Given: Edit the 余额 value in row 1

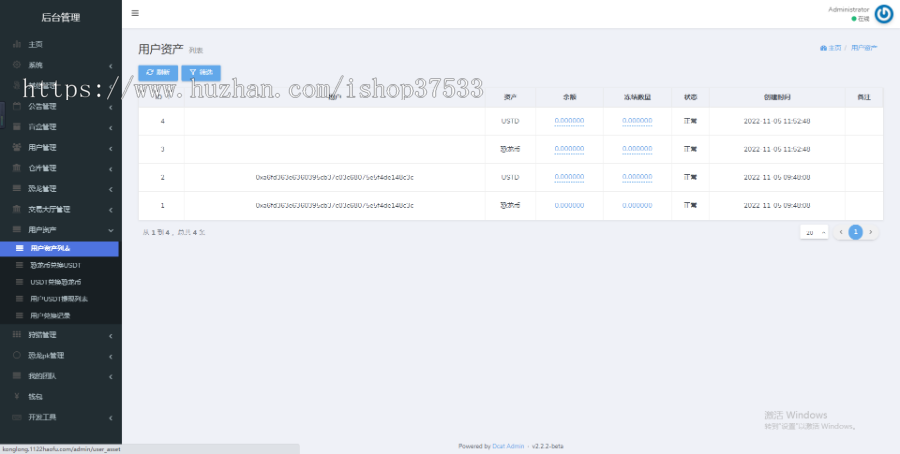Looking at the screenshot, I should point(569,205).
